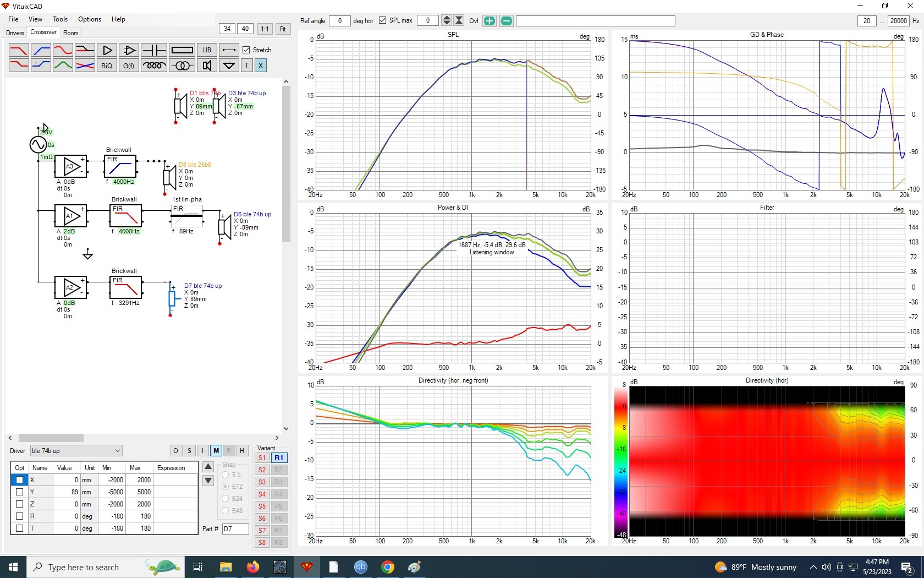Screen dimensions: 924x578
Task: Switch to the Drivers tab
Action: (15, 33)
